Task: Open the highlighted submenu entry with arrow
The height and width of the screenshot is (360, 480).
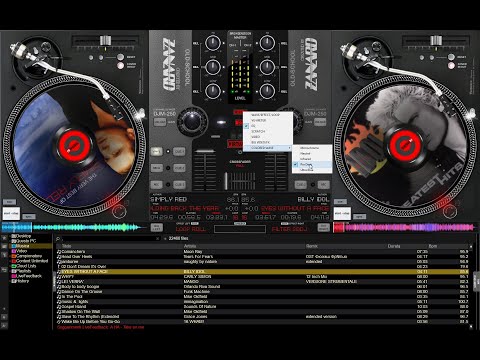Action: pos(268,148)
